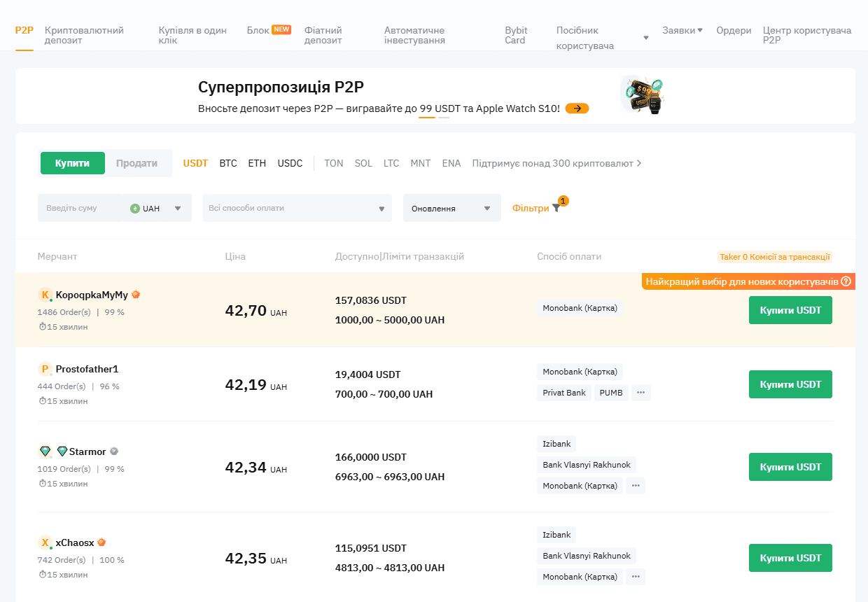This screenshot has width=868, height=602.
Task: Buy USDT from xChaosx
Action: pos(790,558)
